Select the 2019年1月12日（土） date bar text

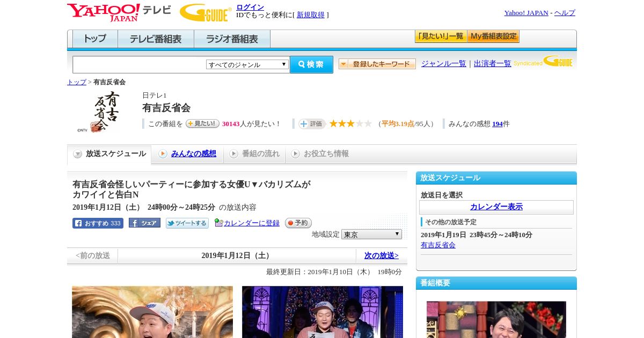click(237, 256)
